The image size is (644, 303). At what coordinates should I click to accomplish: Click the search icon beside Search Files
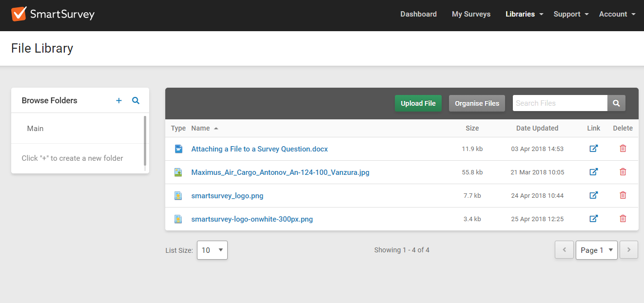616,103
